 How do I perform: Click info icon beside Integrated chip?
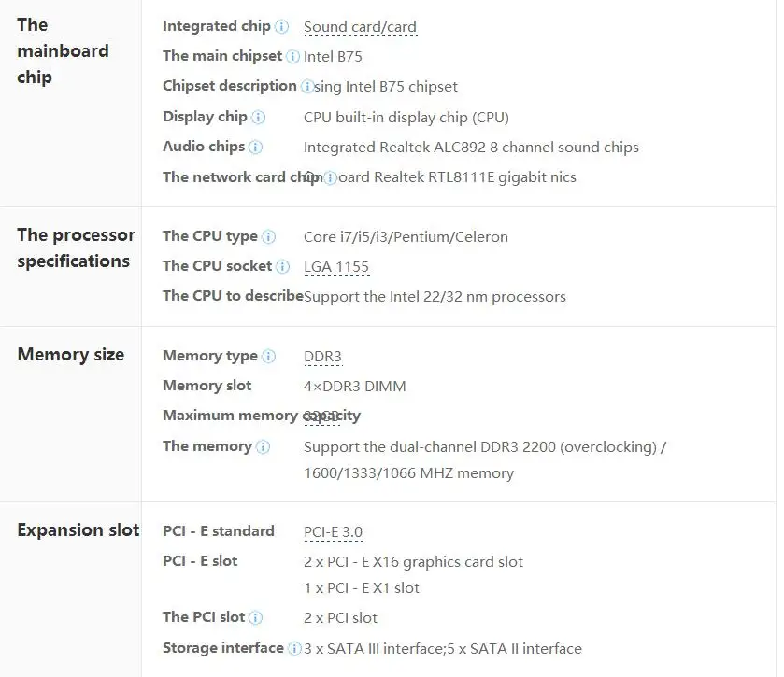[282, 27]
